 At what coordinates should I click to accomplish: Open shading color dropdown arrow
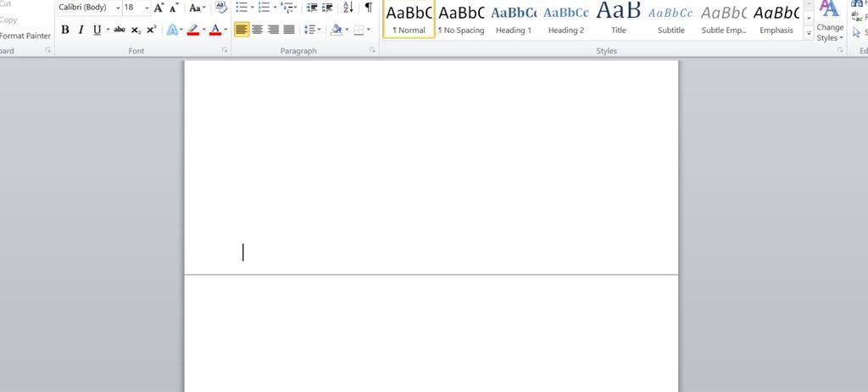(347, 30)
